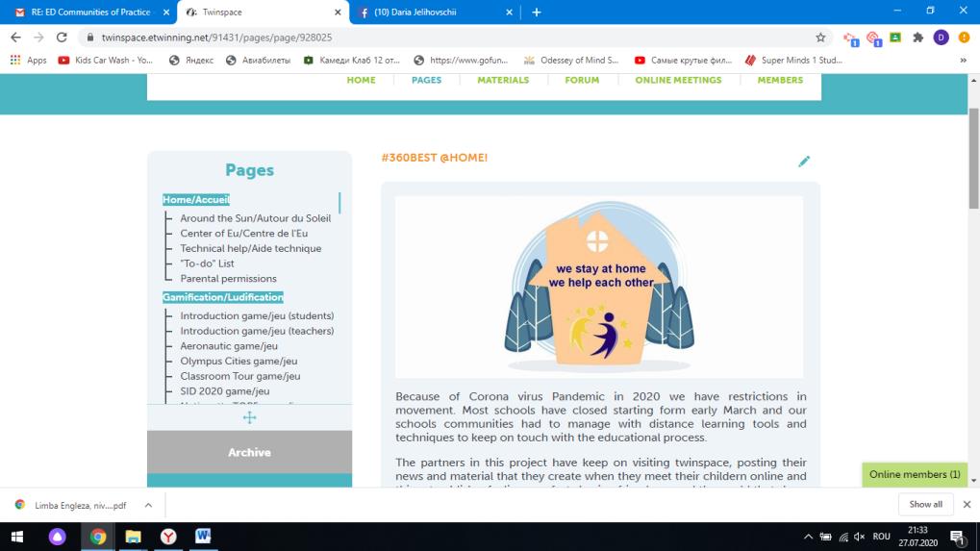This screenshot has height=551, width=980.
Task: Click the move handle under Pages list
Action: pyautogui.click(x=249, y=417)
